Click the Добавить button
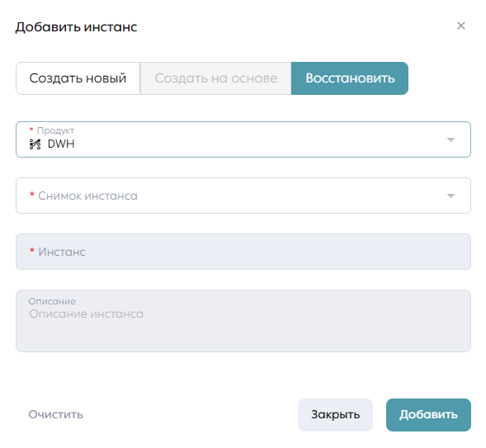The image size is (486, 448). point(428,415)
